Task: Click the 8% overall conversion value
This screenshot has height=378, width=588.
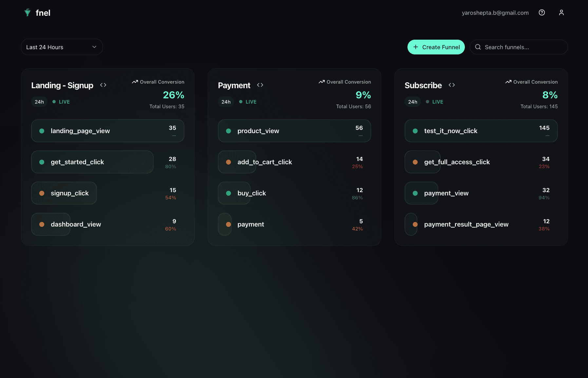Action: (550, 95)
